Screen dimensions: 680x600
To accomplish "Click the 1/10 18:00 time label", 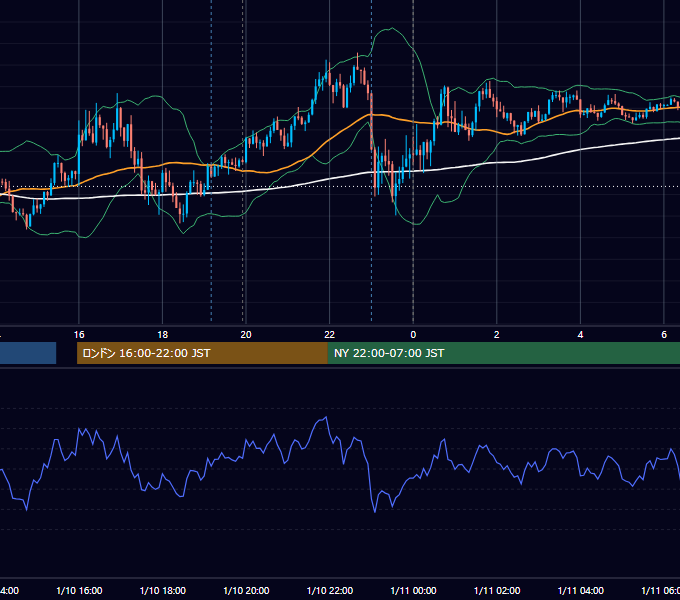I will click(163, 591).
